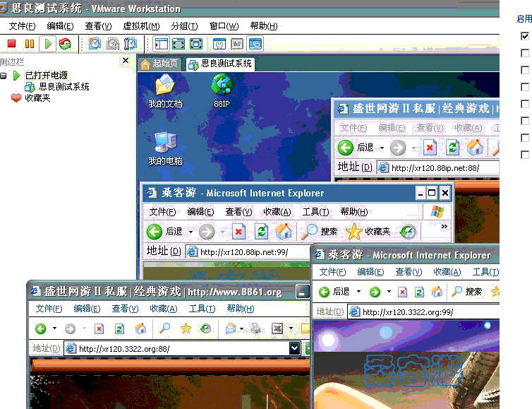Click refresh icon in xr120.88ip.net:99 IE window
Screen dimensions: 532x409
(261, 232)
